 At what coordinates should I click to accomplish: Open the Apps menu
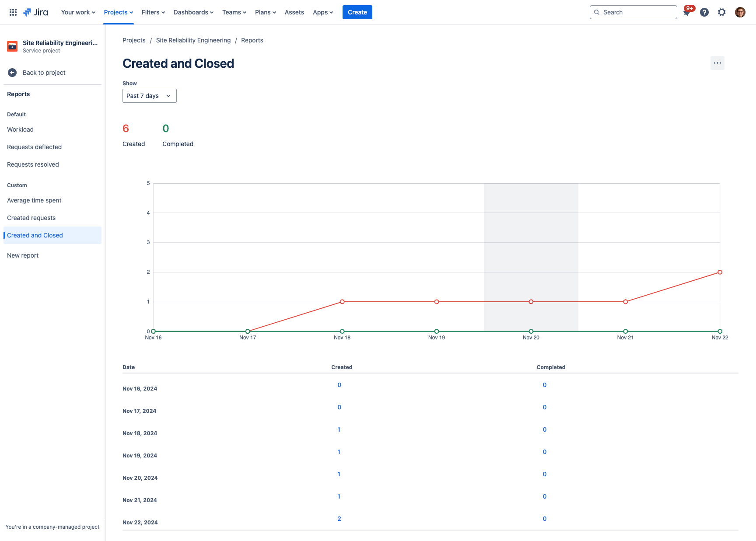pyautogui.click(x=323, y=12)
